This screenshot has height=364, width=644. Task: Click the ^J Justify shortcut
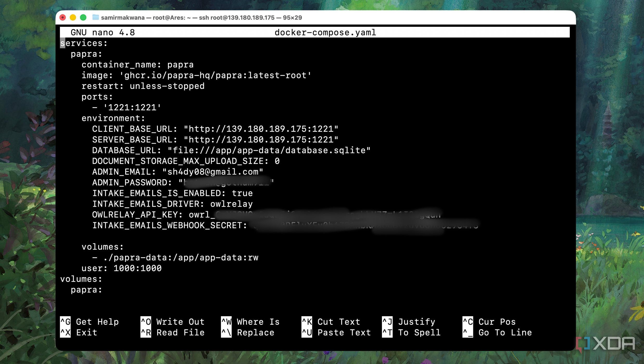(x=409, y=322)
